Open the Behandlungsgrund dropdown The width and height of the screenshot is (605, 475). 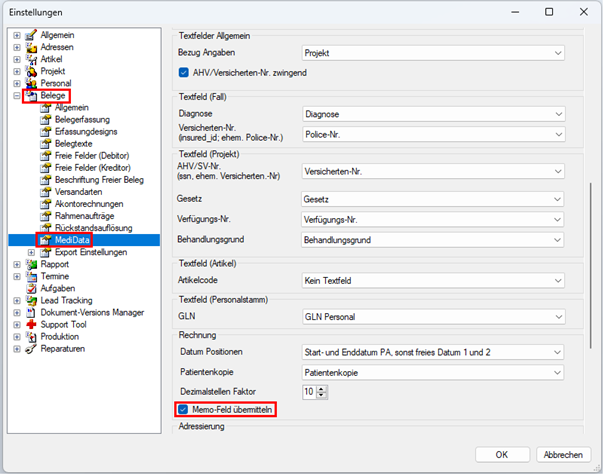click(x=433, y=240)
